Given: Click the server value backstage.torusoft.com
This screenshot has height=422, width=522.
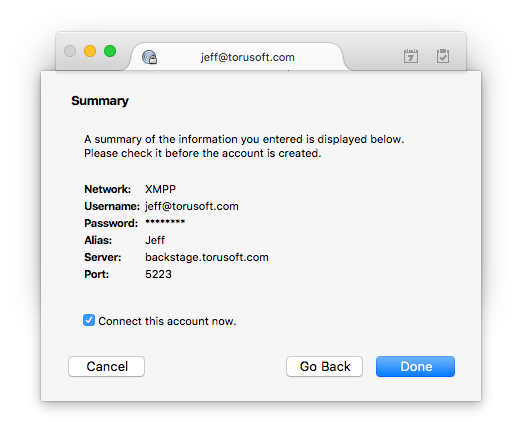Looking at the screenshot, I should pyautogui.click(x=207, y=257).
